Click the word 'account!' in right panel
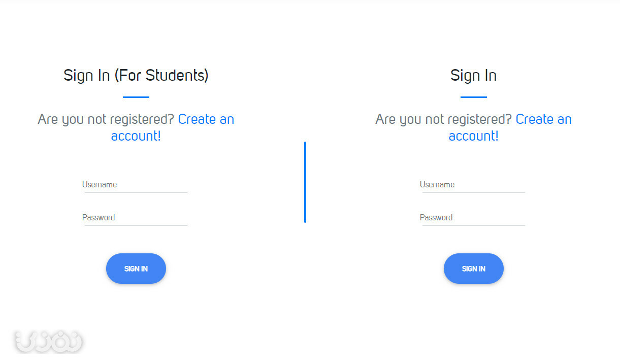Image resolution: width=620 pixels, height=364 pixels. (x=474, y=136)
